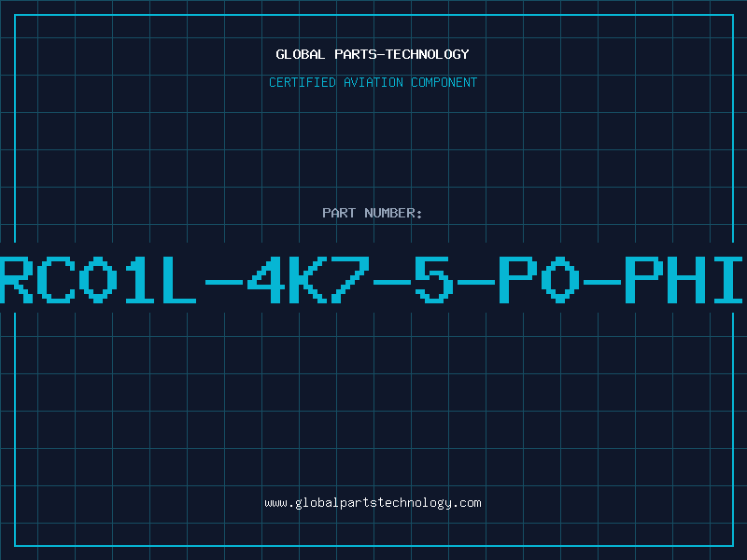
Task: Select the word COMPONENT in the subtitle
Action: pyautogui.click(x=444, y=82)
